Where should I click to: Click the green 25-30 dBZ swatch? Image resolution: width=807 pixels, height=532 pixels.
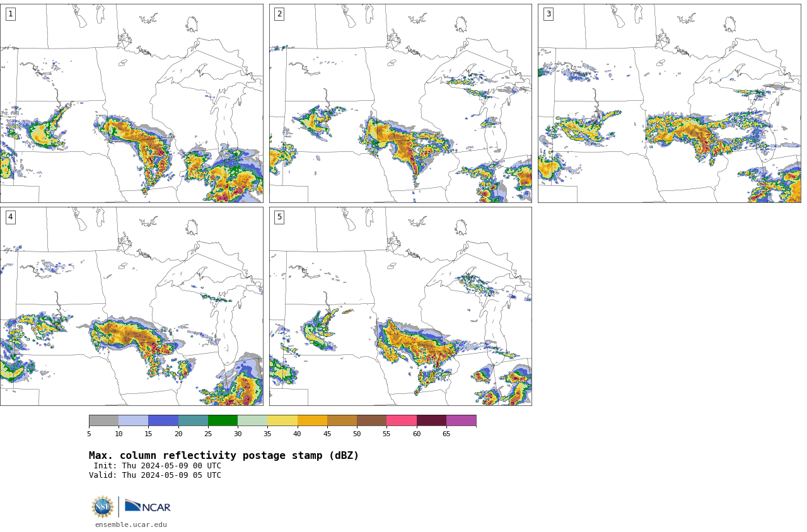pyautogui.click(x=223, y=420)
